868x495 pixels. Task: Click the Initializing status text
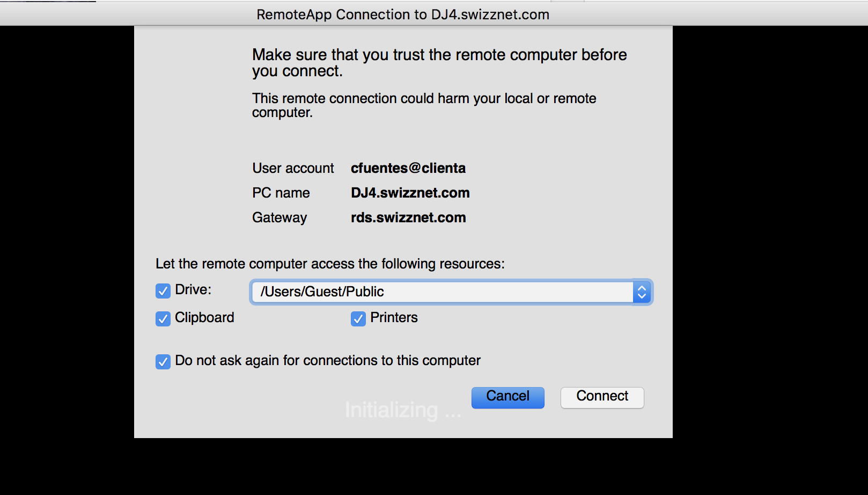tap(403, 410)
